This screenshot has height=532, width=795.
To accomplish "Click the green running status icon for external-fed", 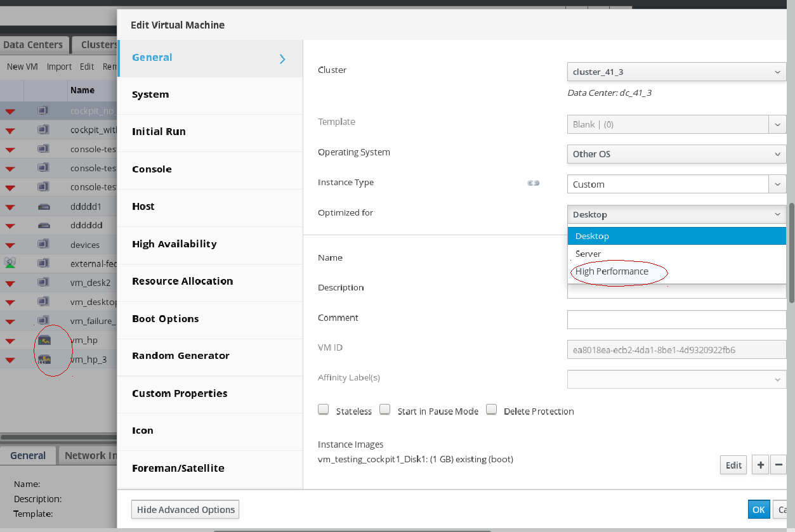I will point(10,263).
